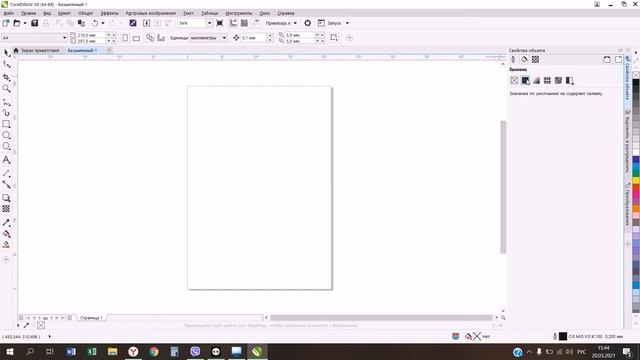The height and width of the screenshot is (360, 640).
Task: Select the Parallel Dimension tool
Action: pos(6,173)
